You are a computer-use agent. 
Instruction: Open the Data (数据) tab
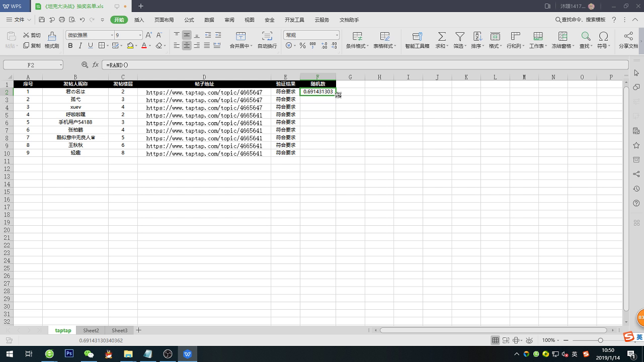point(209,20)
